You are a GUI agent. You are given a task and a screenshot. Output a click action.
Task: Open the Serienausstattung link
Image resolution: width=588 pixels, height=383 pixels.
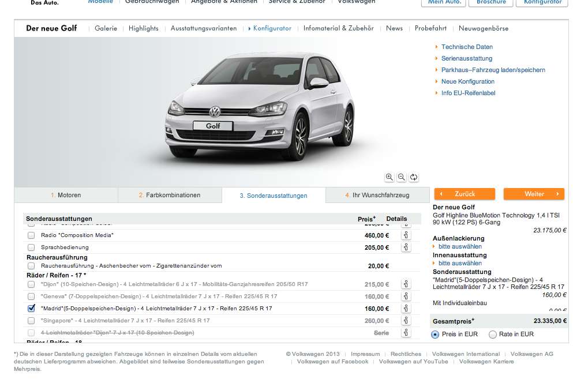(x=466, y=58)
